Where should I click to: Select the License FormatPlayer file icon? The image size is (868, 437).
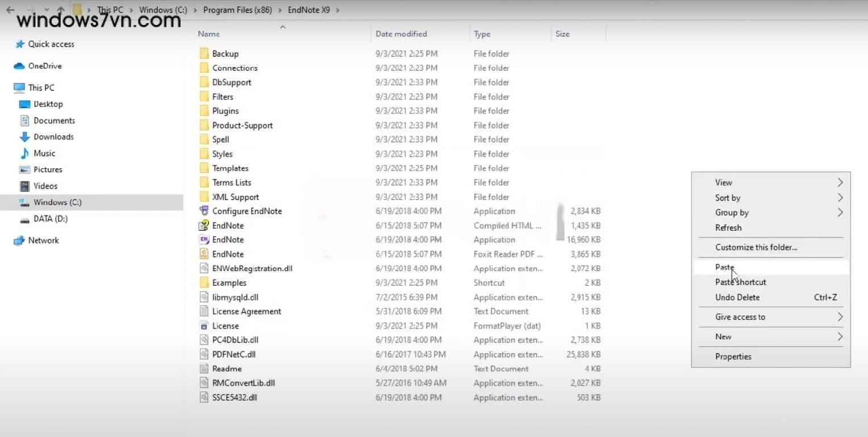pos(204,326)
